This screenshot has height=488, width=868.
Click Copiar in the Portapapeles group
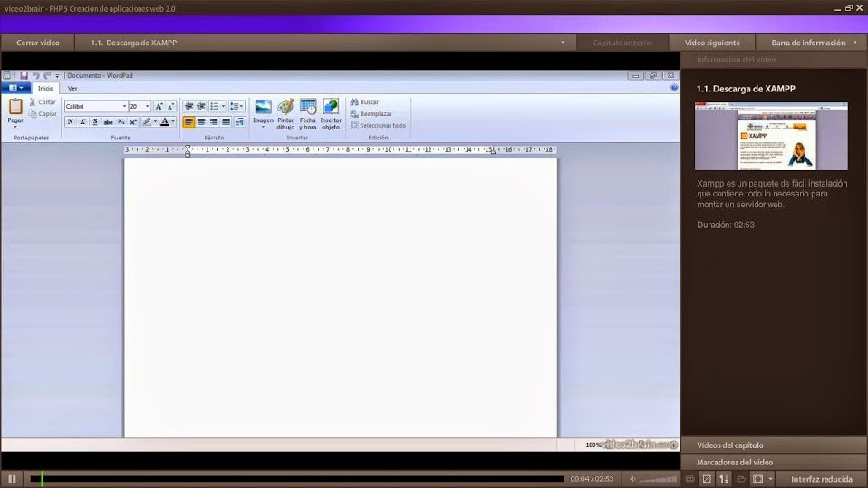click(43, 114)
